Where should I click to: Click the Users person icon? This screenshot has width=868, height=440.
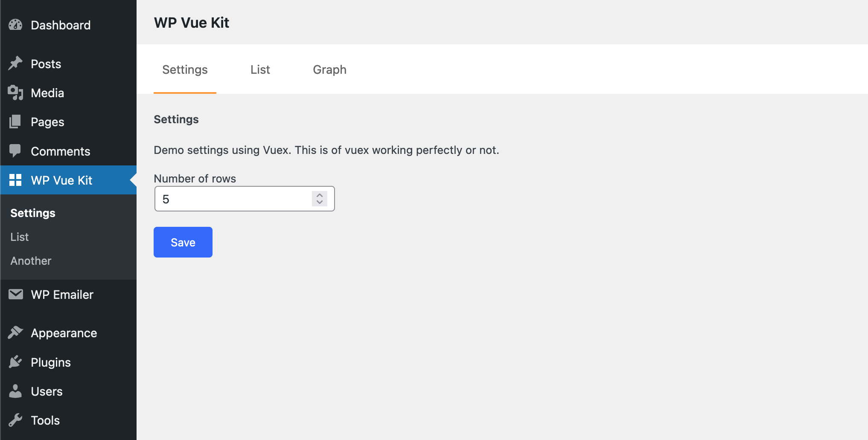coord(15,391)
